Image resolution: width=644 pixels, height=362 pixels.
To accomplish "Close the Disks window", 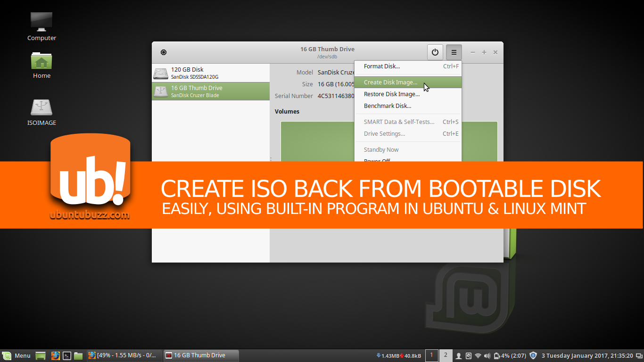I will point(495,52).
